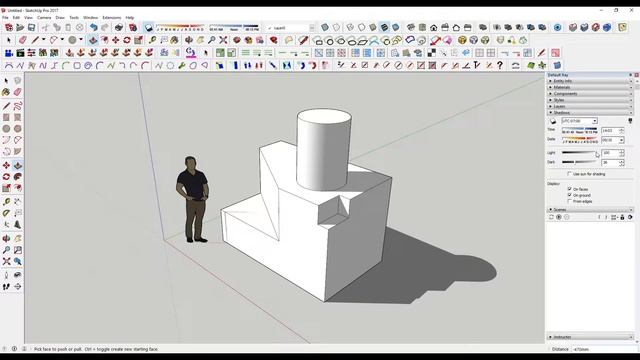Select the Move tool in top toolbar

point(116,40)
